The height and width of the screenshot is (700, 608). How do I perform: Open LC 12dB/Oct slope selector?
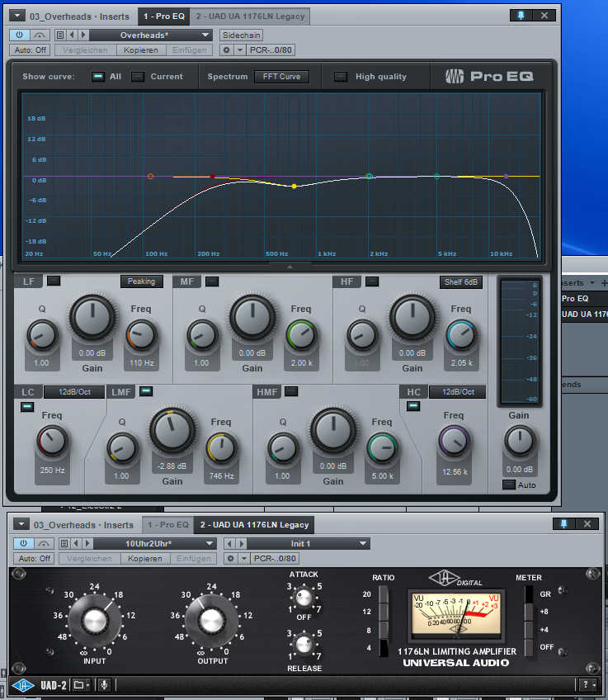tap(74, 392)
